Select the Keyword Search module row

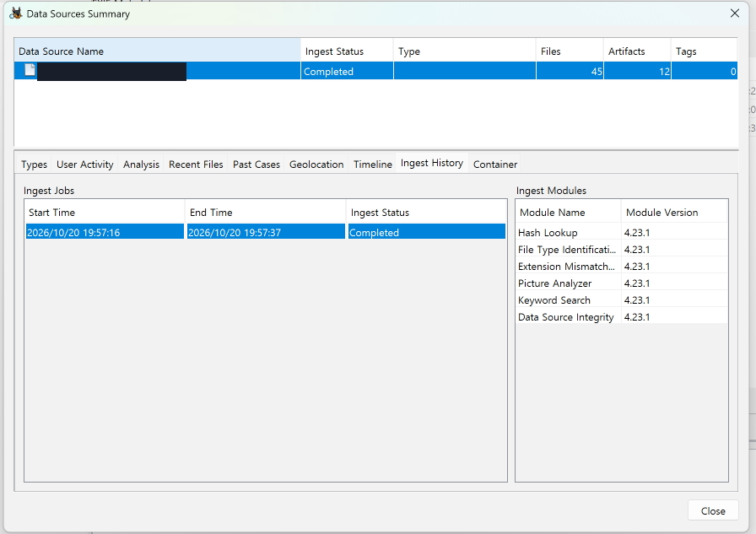tap(622, 299)
